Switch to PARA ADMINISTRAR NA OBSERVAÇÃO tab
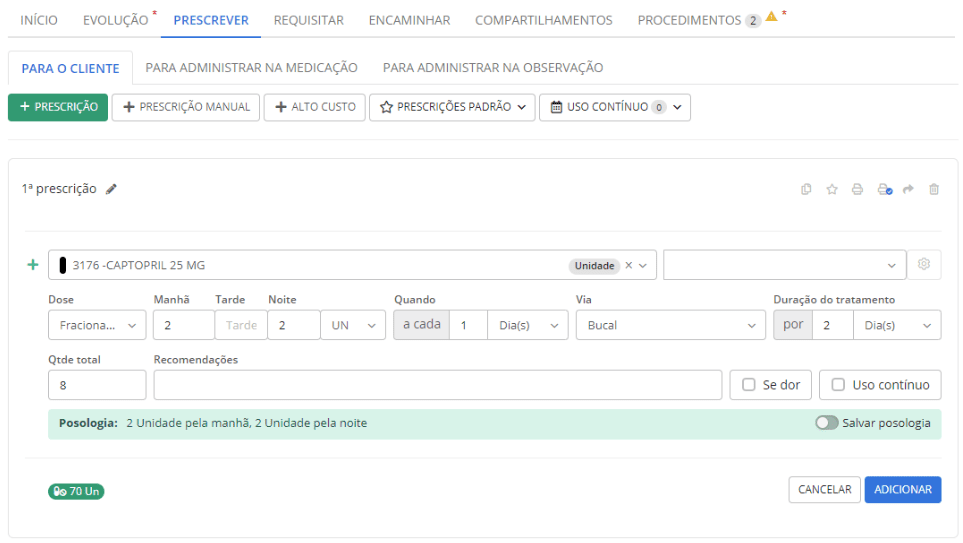This screenshot has width=963, height=543. [493, 68]
